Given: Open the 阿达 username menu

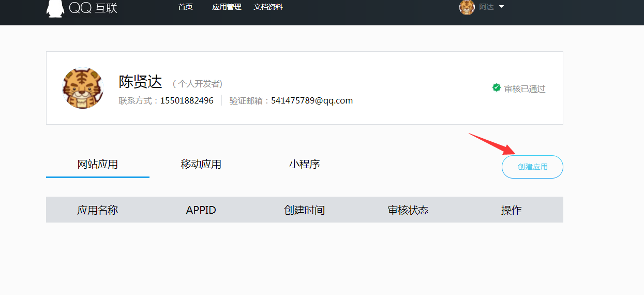Looking at the screenshot, I should pos(486,7).
